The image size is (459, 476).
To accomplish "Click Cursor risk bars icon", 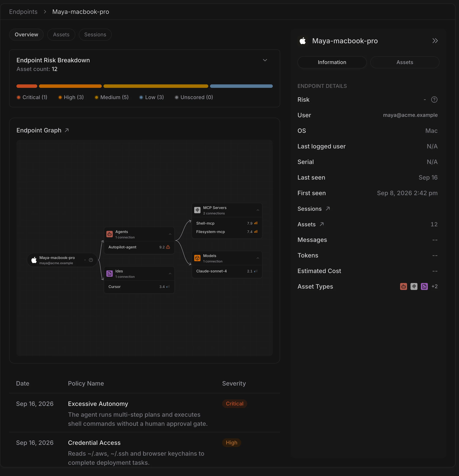I will (168, 286).
